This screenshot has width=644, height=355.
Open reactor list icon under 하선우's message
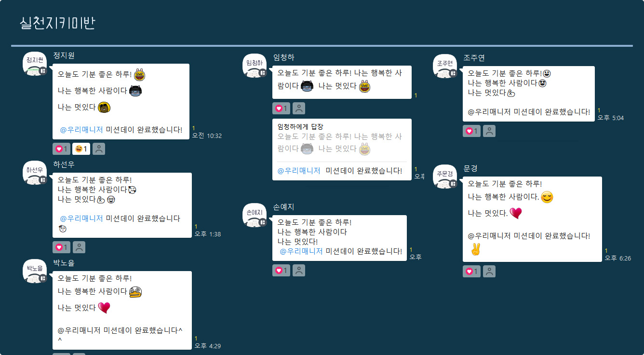(x=79, y=247)
